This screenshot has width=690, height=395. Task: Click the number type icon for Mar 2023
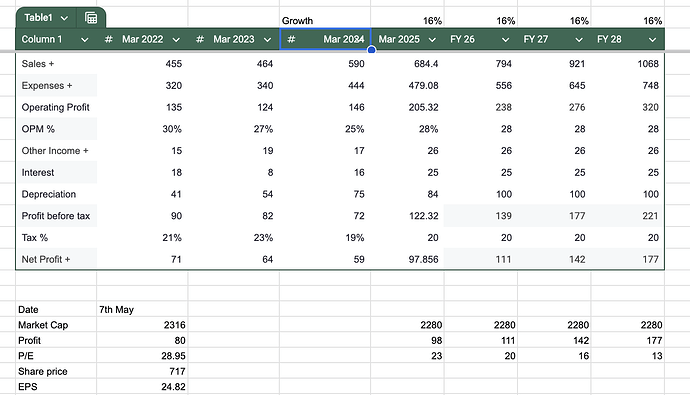[200, 40]
